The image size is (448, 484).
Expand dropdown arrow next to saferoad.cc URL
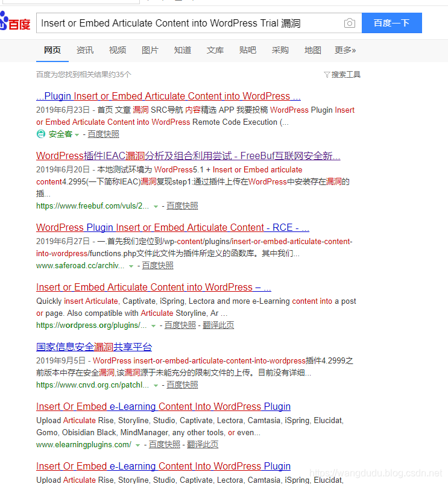click(131, 266)
